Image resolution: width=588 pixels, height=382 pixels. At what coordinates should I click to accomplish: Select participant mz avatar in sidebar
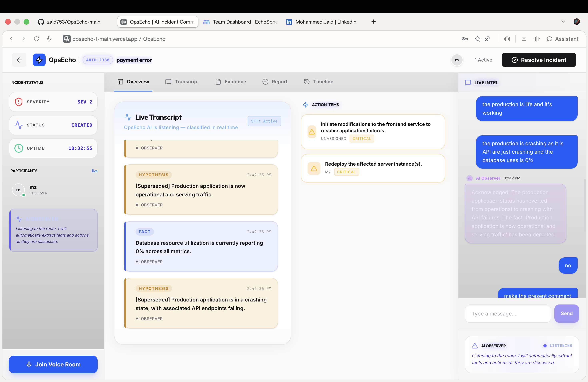click(x=18, y=190)
